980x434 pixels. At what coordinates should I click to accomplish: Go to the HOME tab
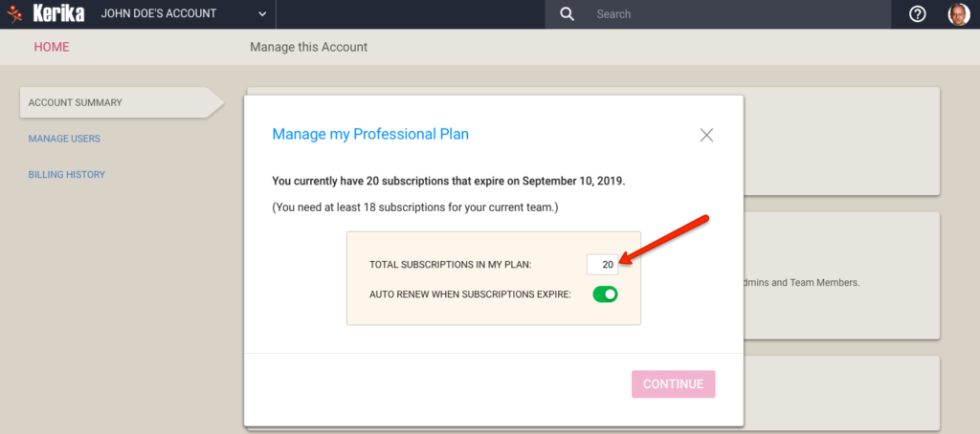[x=52, y=47]
